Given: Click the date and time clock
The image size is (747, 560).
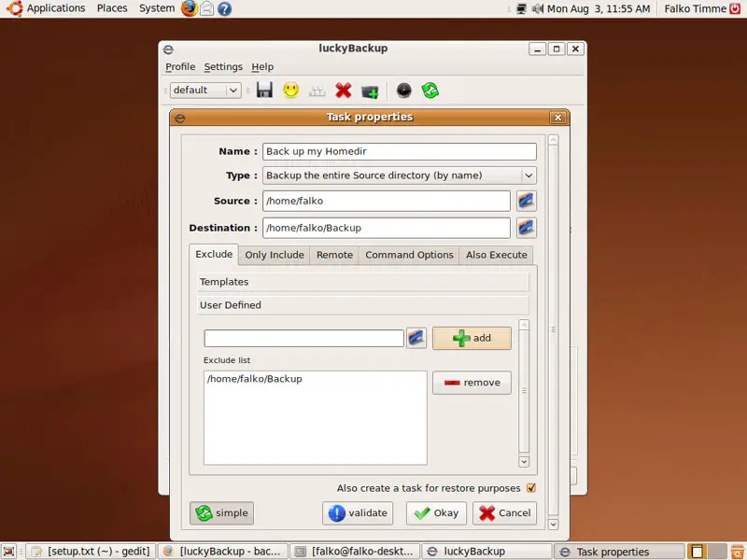Looking at the screenshot, I should click(x=599, y=8).
